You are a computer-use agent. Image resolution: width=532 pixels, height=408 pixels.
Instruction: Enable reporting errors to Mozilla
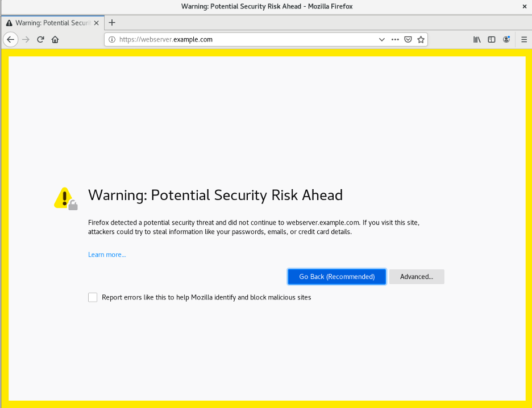click(x=93, y=297)
